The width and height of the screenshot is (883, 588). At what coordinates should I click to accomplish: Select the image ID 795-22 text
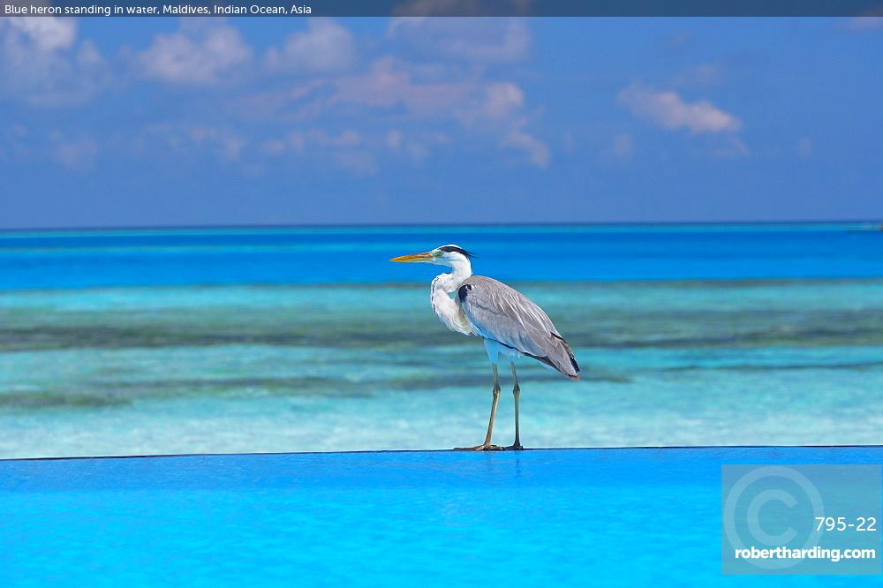(845, 524)
